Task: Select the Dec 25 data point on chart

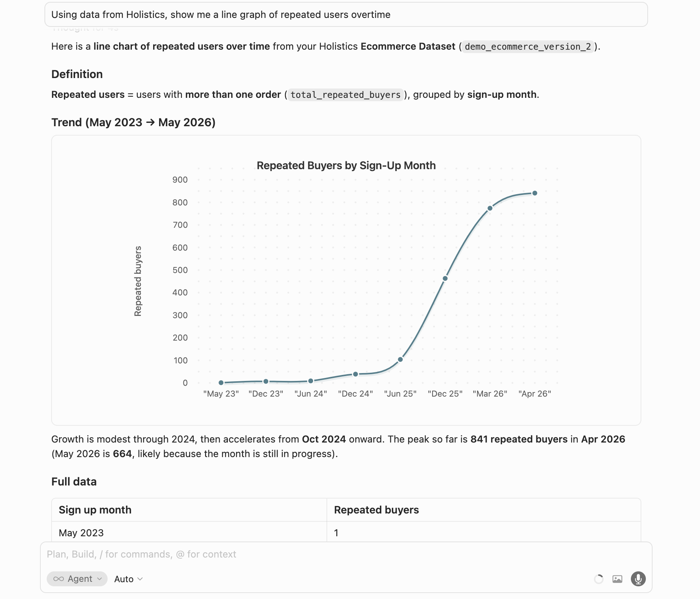Action: (445, 279)
